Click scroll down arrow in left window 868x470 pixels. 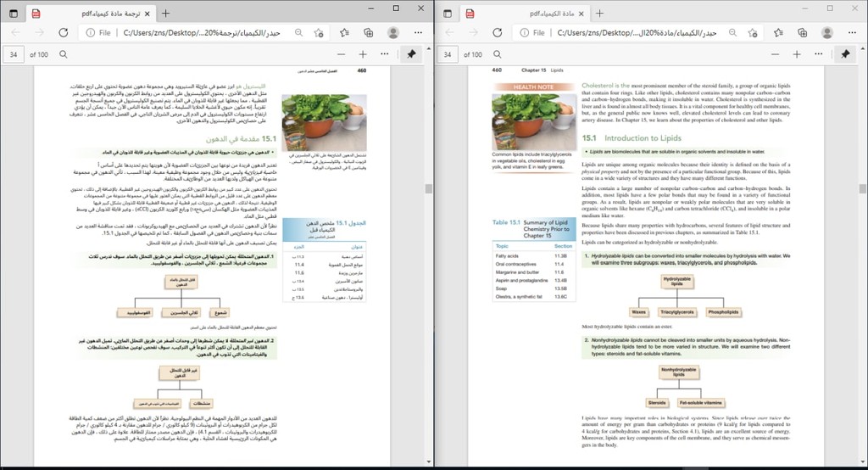point(428,462)
